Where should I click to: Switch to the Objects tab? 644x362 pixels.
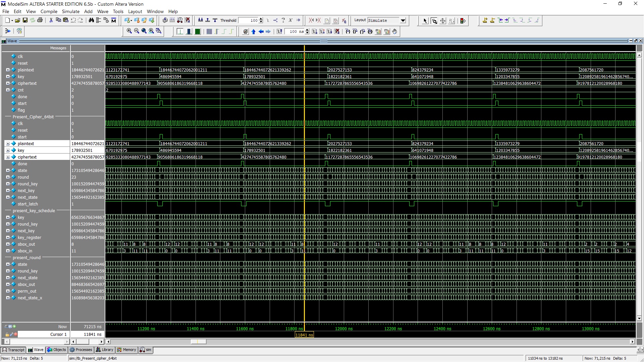click(57, 350)
